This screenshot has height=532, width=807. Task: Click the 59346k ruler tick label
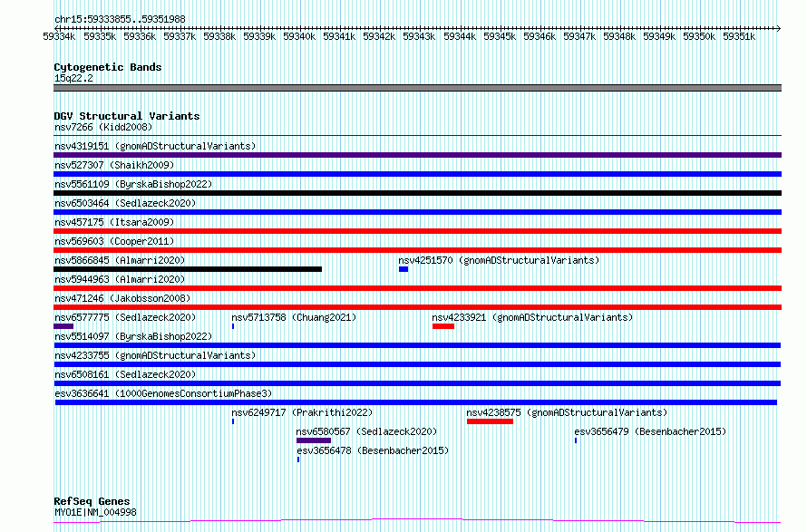[540, 36]
